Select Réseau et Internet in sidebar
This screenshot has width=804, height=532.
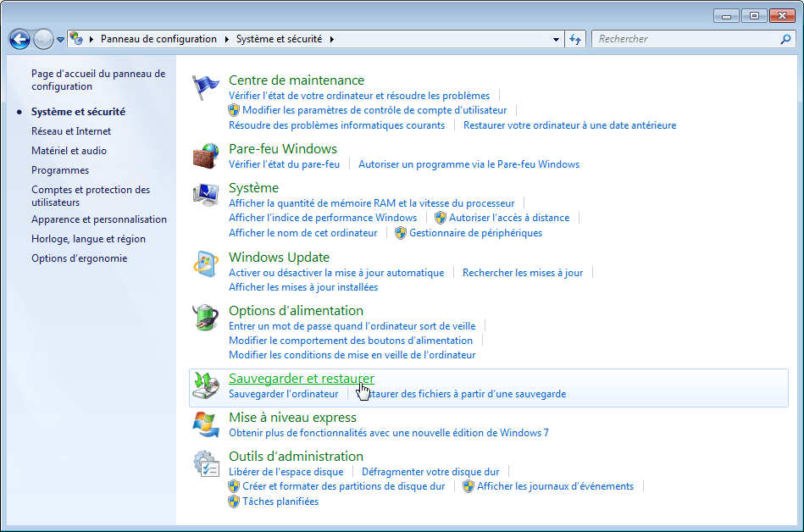coord(71,131)
